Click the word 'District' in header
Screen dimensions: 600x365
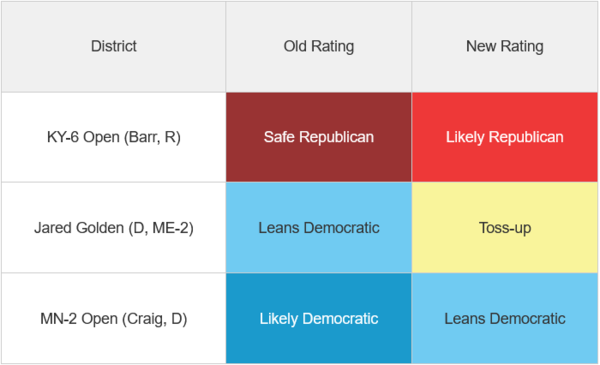(114, 46)
